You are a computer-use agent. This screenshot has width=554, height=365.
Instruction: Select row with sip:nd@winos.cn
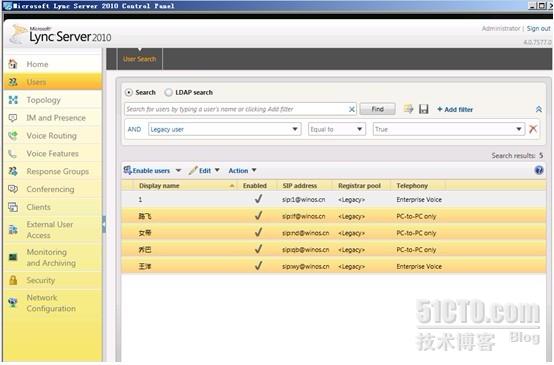[x=334, y=233]
